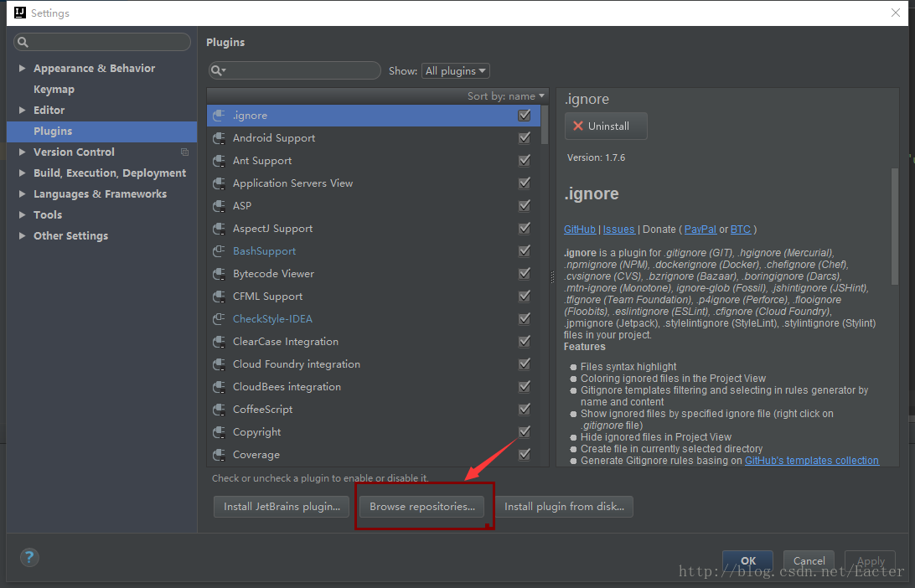Click the help question mark icon
This screenshot has width=915, height=588.
pos(29,557)
